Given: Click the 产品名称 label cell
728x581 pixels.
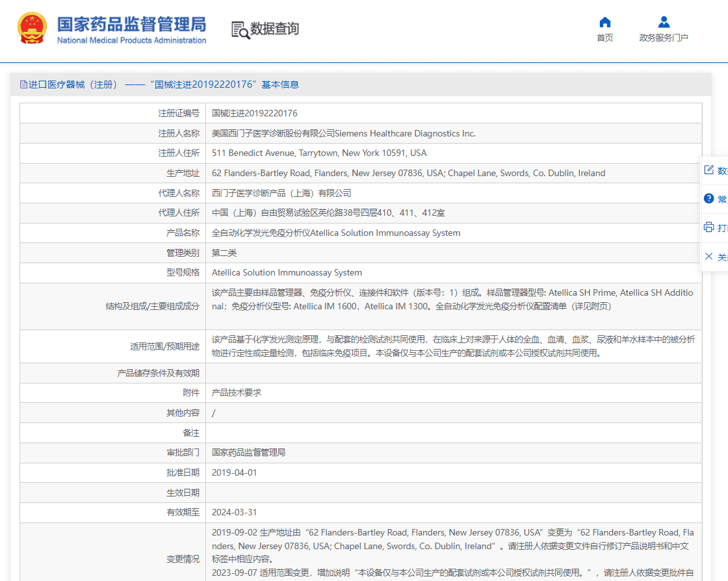Looking at the screenshot, I should (x=113, y=233).
